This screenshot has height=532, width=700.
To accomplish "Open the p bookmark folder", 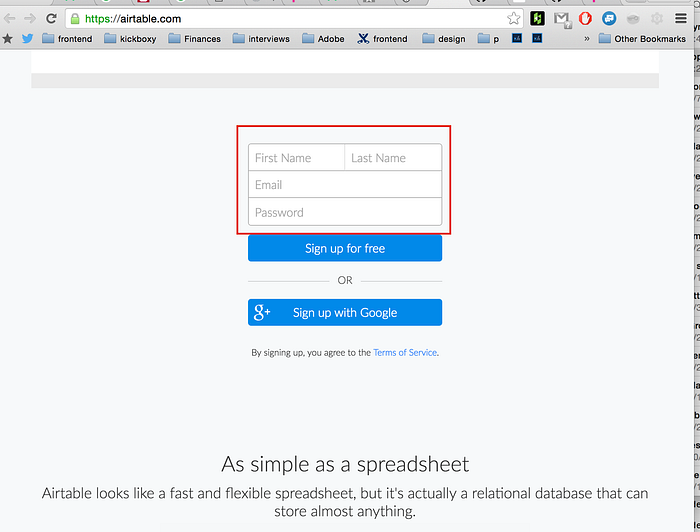I will click(488, 39).
